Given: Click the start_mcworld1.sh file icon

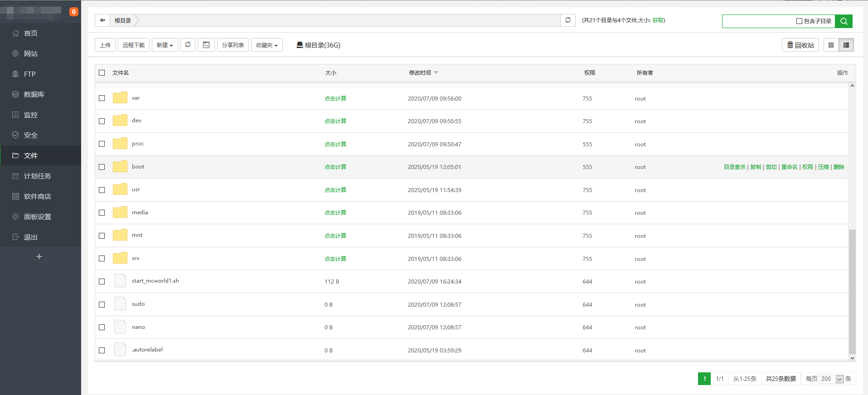Looking at the screenshot, I should [120, 281].
